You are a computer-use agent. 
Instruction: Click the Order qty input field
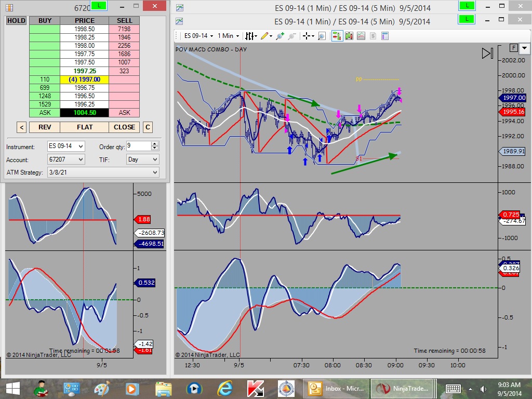(138, 146)
